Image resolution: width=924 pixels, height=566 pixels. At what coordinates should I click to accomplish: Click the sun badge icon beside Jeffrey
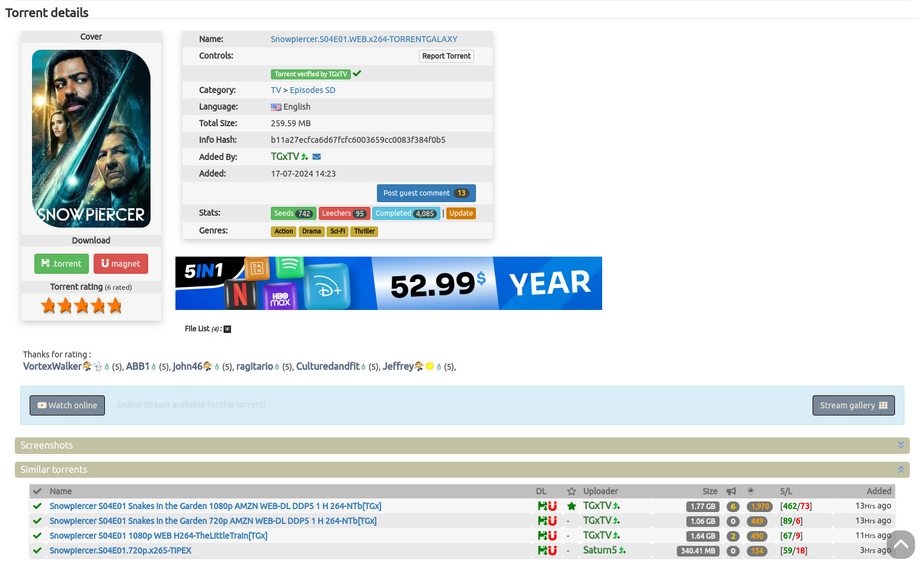(430, 366)
